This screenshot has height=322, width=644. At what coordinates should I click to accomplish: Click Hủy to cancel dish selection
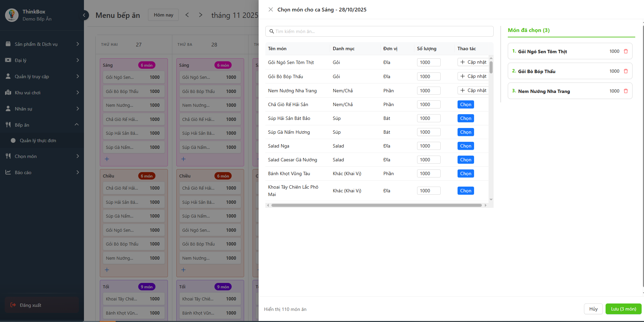click(x=593, y=309)
